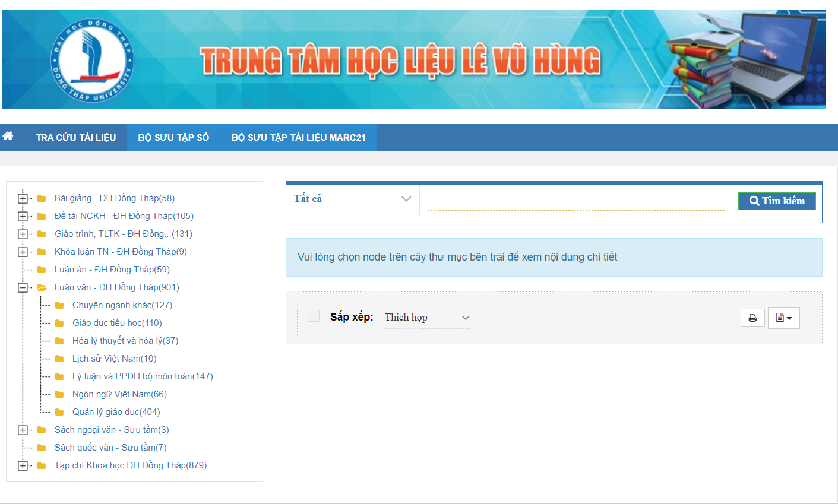838x504 pixels.
Task: Click the home icon in navigation bar
Action: 8,137
